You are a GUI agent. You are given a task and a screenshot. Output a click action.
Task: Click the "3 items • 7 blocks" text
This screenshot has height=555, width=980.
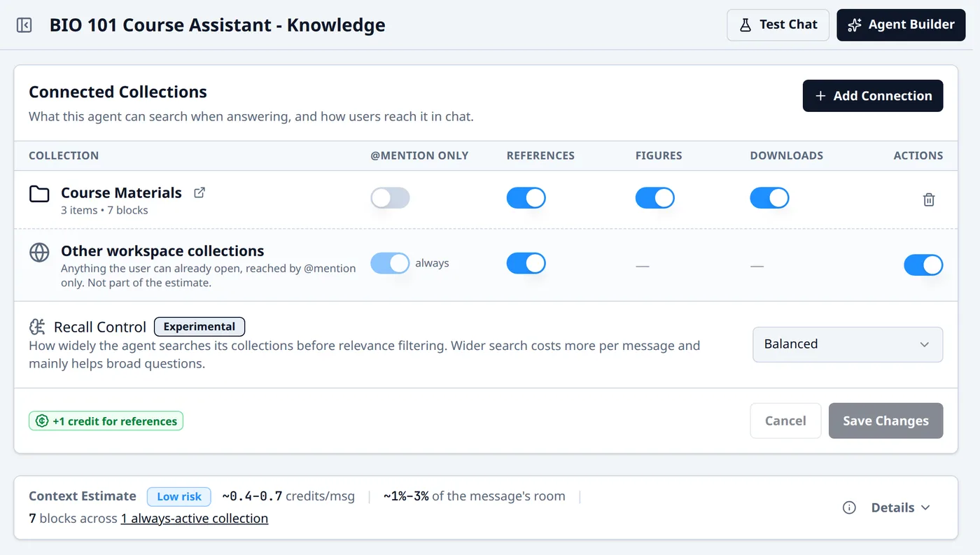click(x=104, y=210)
